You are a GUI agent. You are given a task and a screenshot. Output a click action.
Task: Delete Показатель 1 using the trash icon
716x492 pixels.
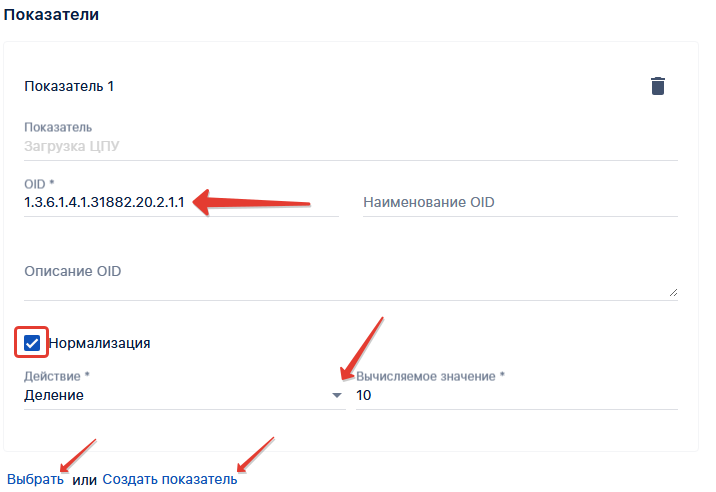click(657, 86)
